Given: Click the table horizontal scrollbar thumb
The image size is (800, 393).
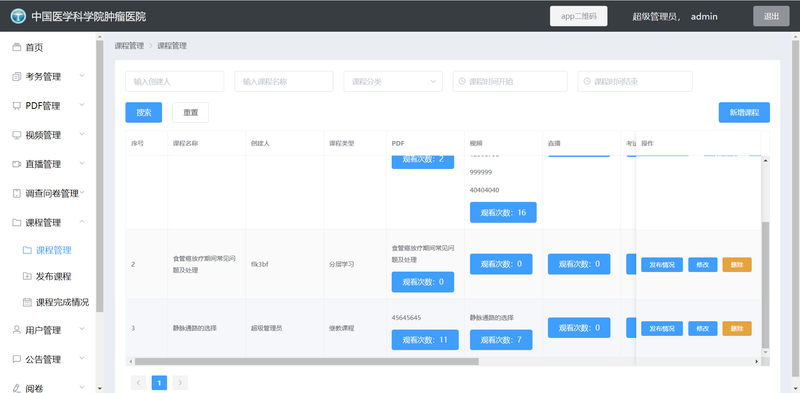Looking at the screenshot, I should 307,361.
